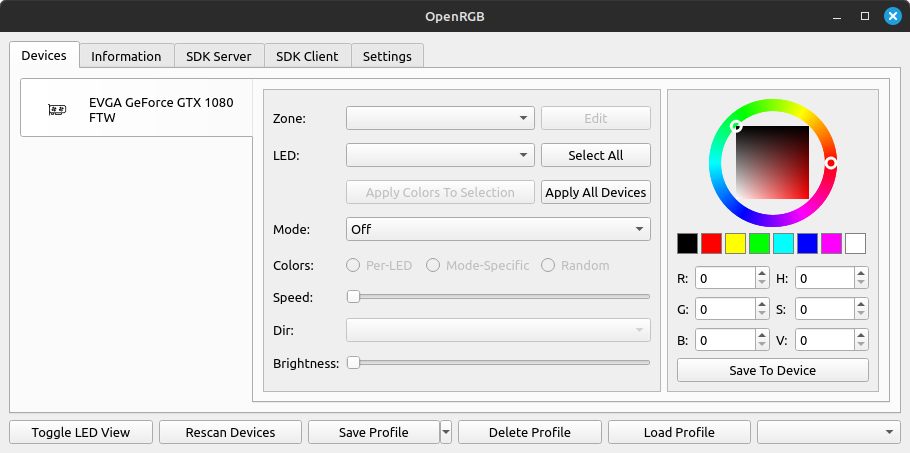This screenshot has width=910, height=453.
Task: Click the S value input field
Action: pos(825,310)
